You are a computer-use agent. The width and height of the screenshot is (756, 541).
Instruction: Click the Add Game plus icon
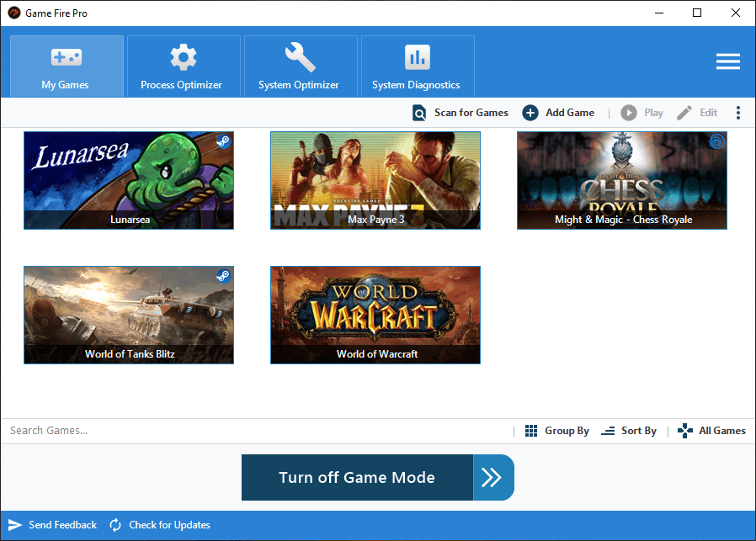pos(530,113)
